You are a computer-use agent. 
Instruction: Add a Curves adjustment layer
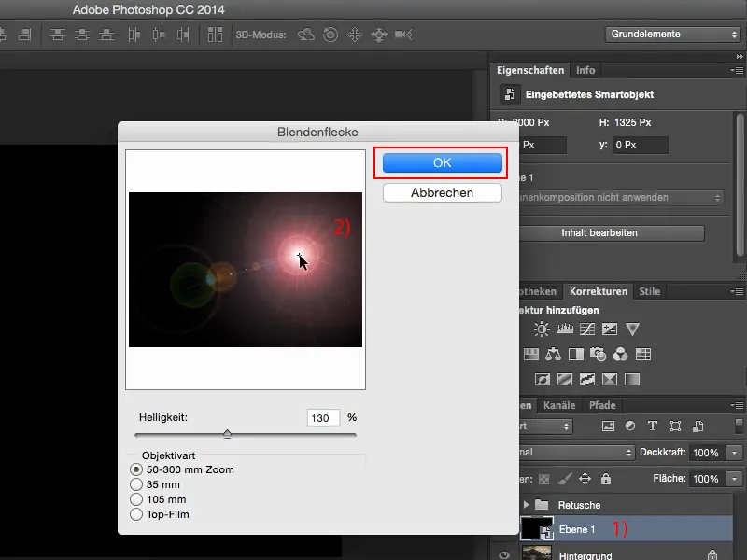[x=587, y=329]
